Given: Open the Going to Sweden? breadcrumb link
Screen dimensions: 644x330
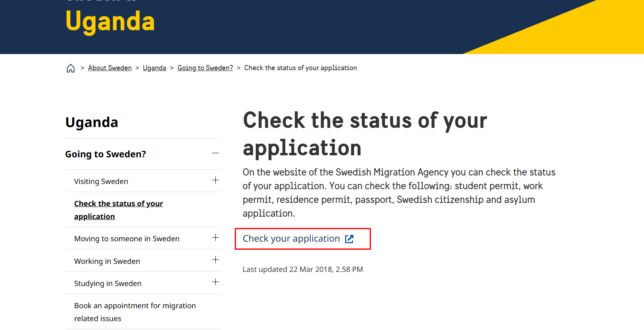Looking at the screenshot, I should [x=205, y=68].
